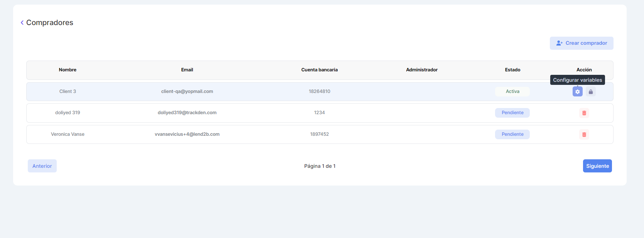Click the Estado column header
This screenshot has height=238, width=644.
coord(512,70)
